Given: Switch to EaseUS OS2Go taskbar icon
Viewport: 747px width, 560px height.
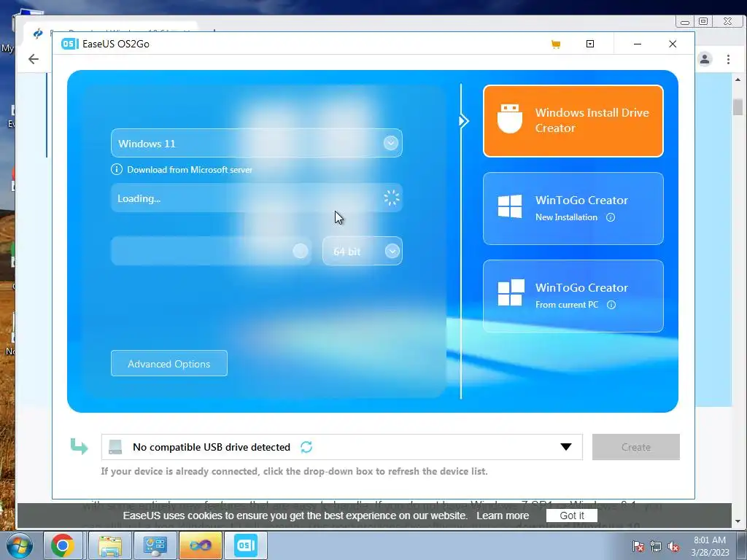Looking at the screenshot, I should [246, 545].
